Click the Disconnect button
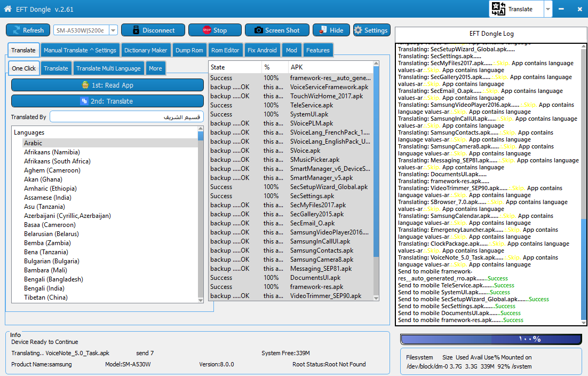588x376 pixels. (153, 30)
